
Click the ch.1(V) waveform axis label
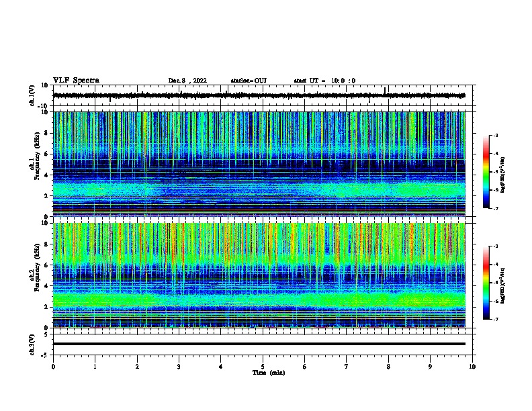32,95
